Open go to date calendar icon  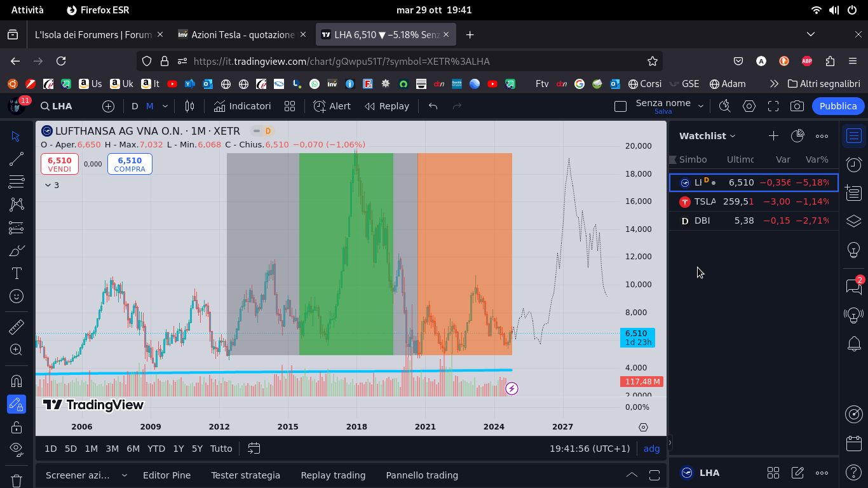click(254, 449)
